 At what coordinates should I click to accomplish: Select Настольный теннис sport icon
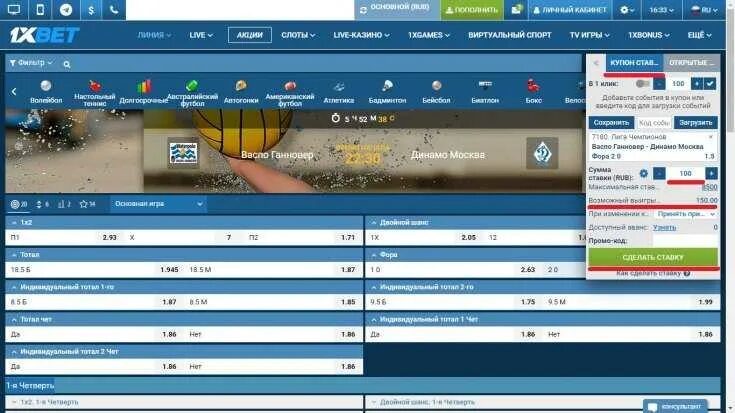(95, 92)
